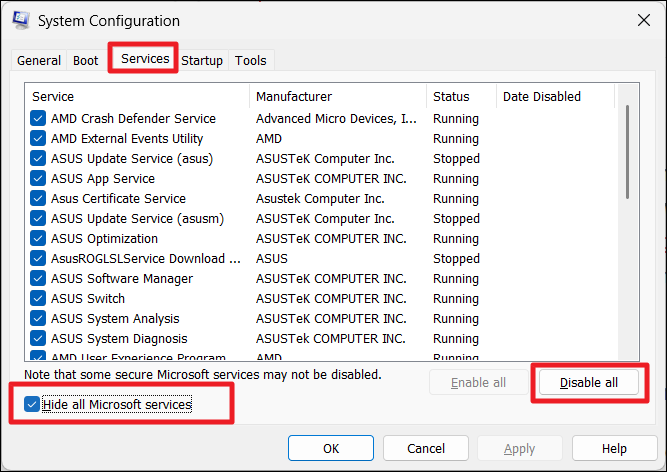Uncheck Asus Certificate Service checkbox
667x472 pixels.
(x=39, y=199)
